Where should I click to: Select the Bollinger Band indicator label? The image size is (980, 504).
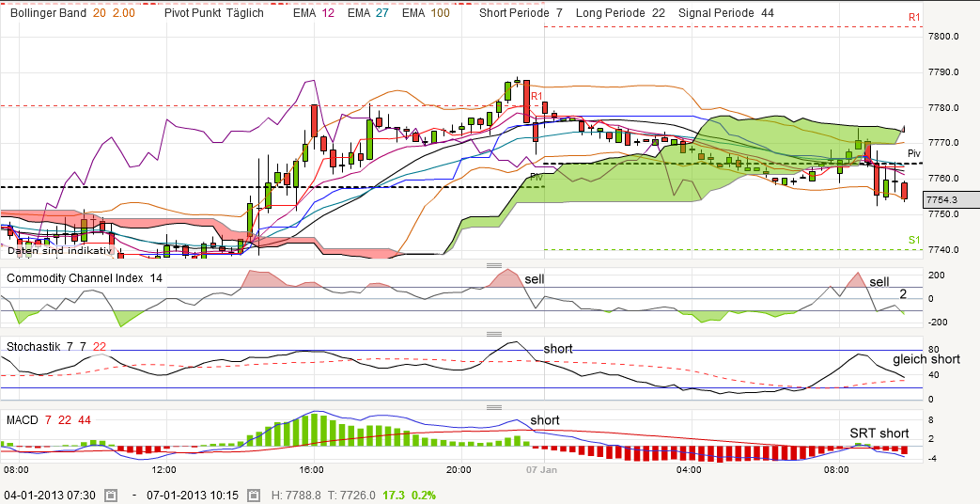click(x=46, y=12)
